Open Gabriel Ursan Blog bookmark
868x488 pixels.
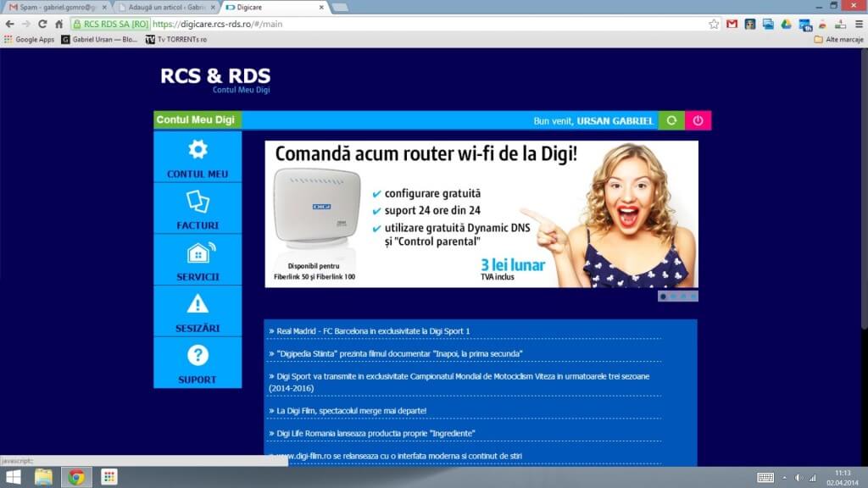100,39
